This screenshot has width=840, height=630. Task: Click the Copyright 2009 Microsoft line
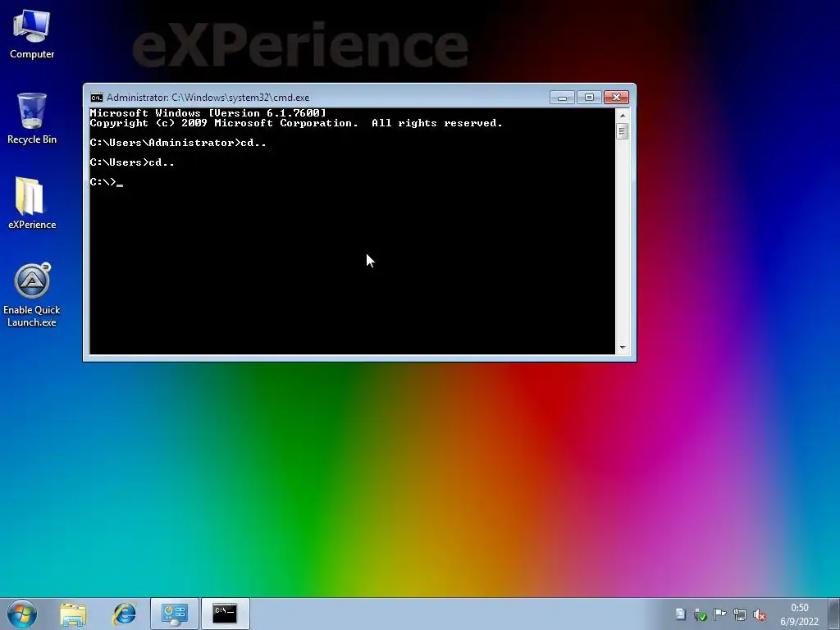pyautogui.click(x=296, y=123)
